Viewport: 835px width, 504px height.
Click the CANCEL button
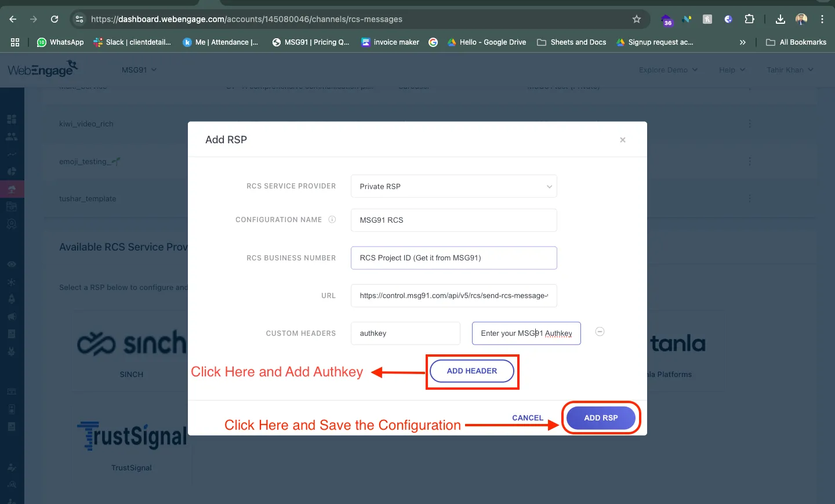(528, 418)
